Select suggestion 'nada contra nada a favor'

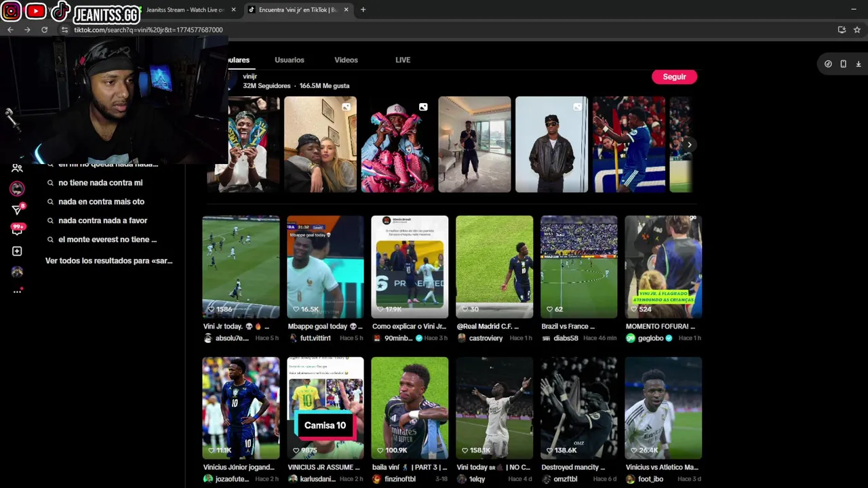tap(102, 221)
